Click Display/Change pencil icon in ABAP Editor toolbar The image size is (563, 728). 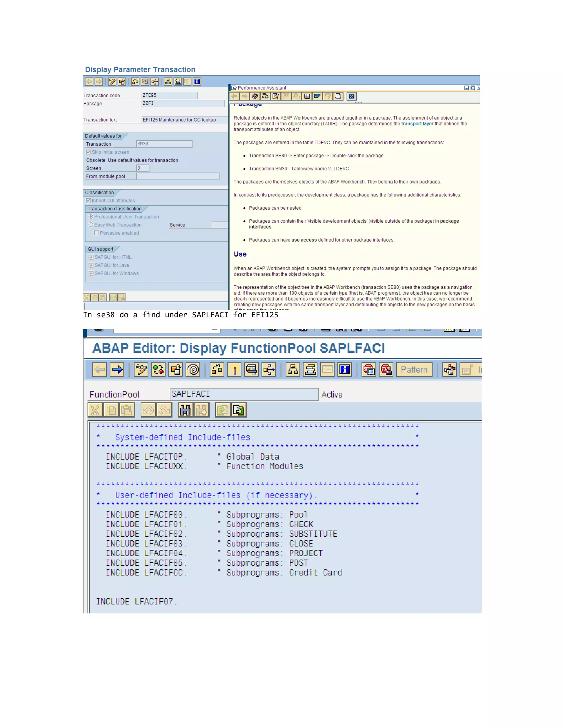click(141, 370)
